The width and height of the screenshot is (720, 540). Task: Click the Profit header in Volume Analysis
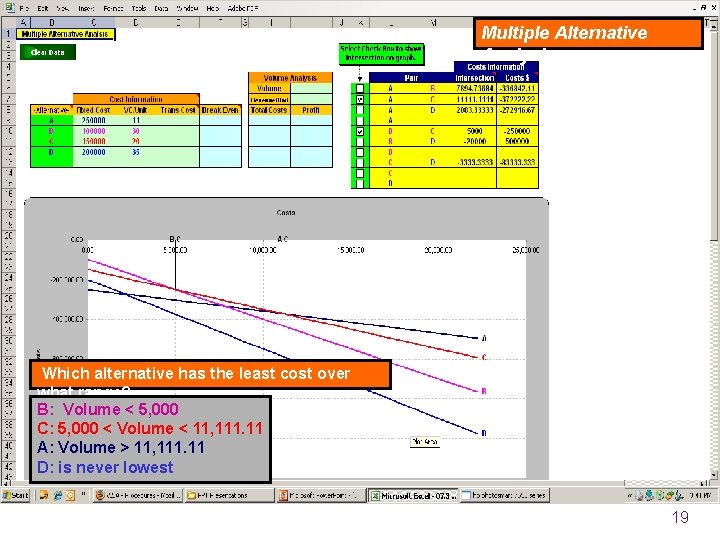click(x=311, y=110)
